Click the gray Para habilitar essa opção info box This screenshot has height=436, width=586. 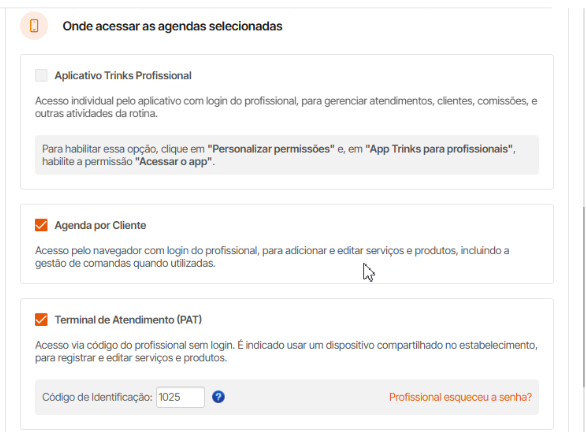(287, 155)
